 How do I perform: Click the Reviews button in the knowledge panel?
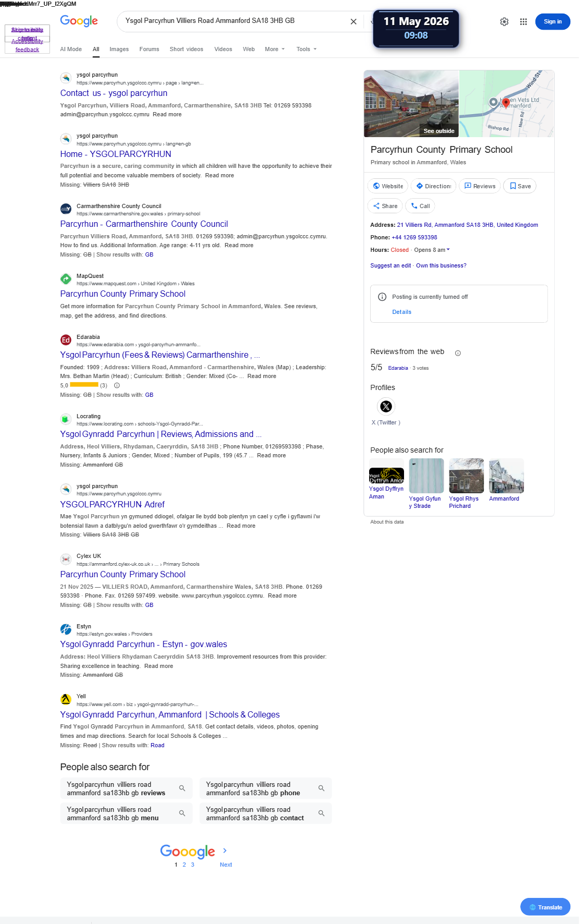point(480,186)
